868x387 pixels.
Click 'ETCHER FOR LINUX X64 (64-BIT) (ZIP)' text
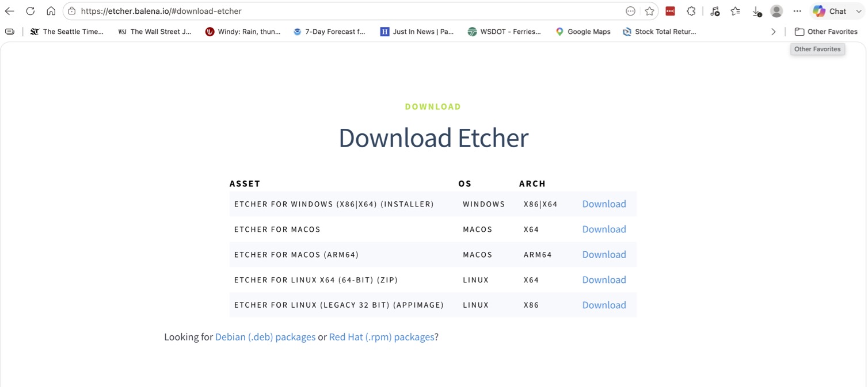(x=316, y=280)
